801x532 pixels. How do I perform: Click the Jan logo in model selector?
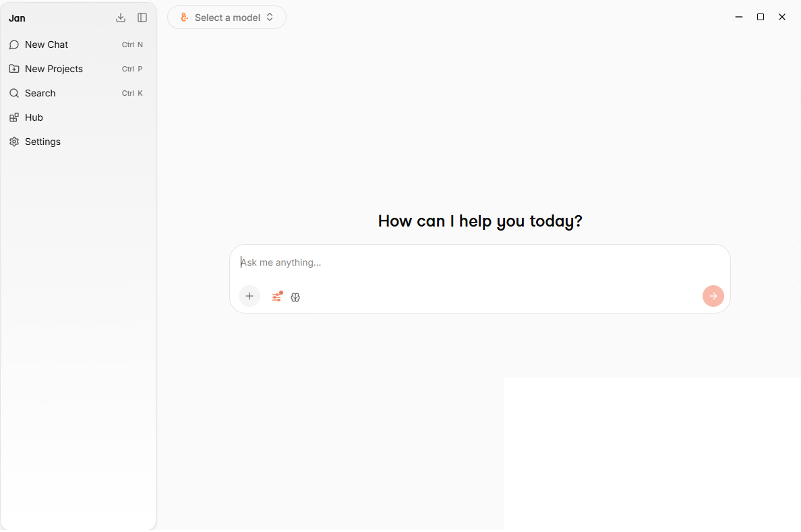click(x=185, y=18)
